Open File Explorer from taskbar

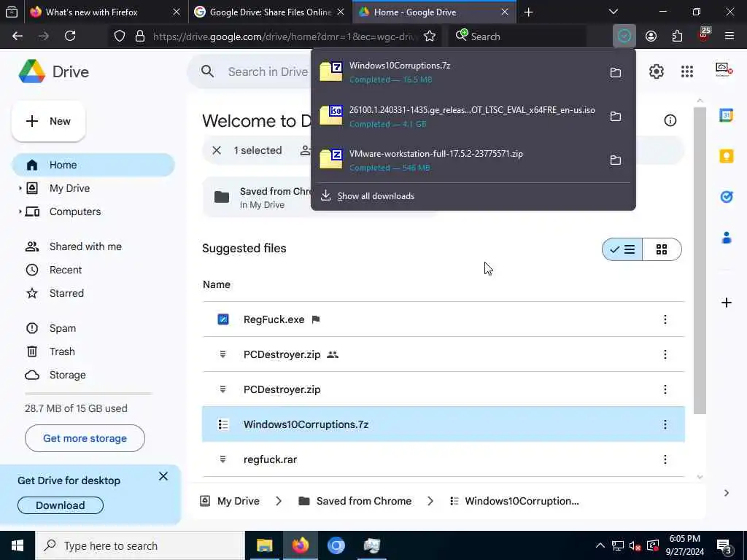tap(264, 545)
